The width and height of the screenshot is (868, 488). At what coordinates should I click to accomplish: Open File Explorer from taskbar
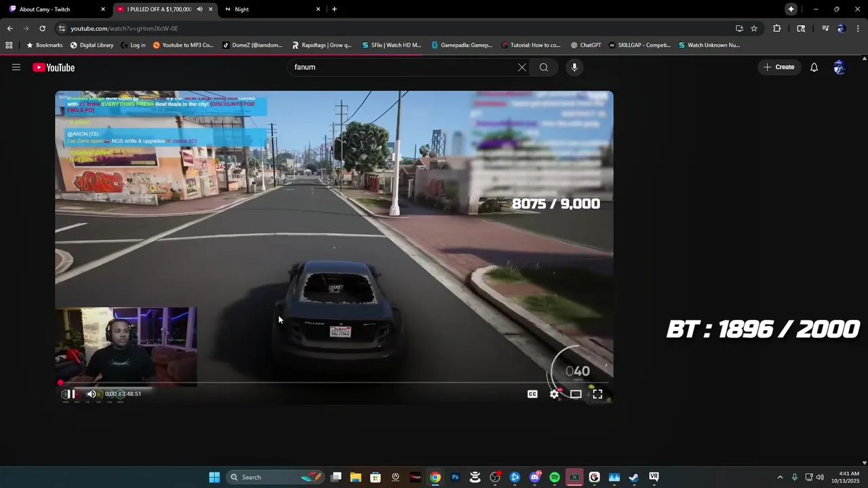[x=355, y=477]
